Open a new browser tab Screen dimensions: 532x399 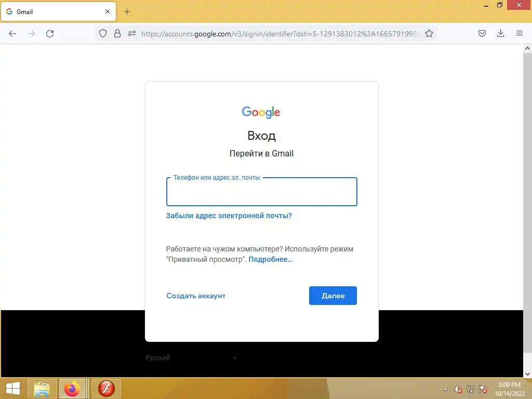(127, 12)
